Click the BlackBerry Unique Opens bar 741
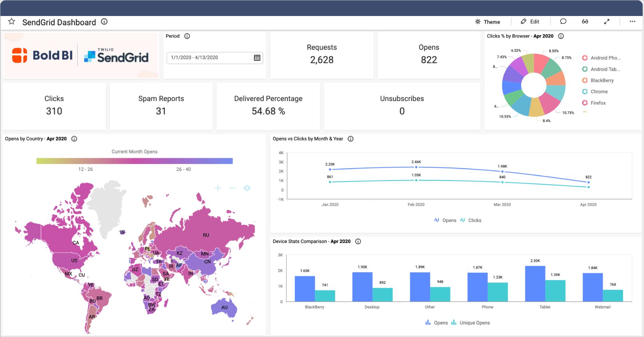This screenshot has width=644, height=337. (325, 296)
